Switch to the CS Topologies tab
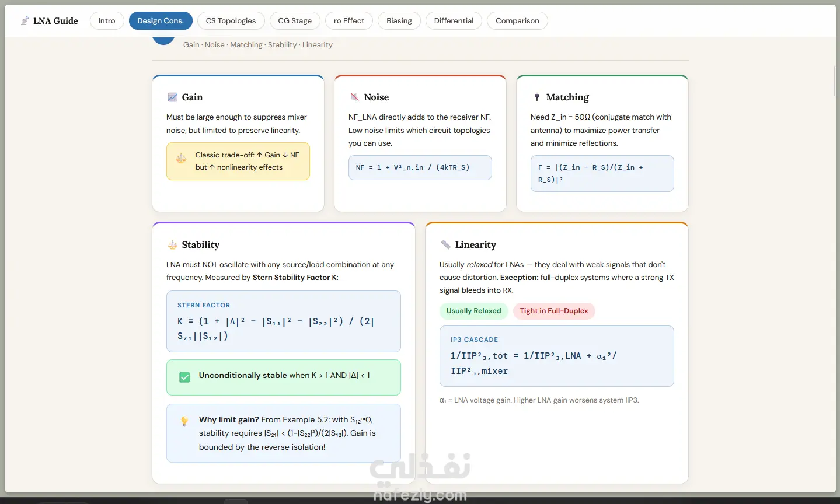 point(231,21)
